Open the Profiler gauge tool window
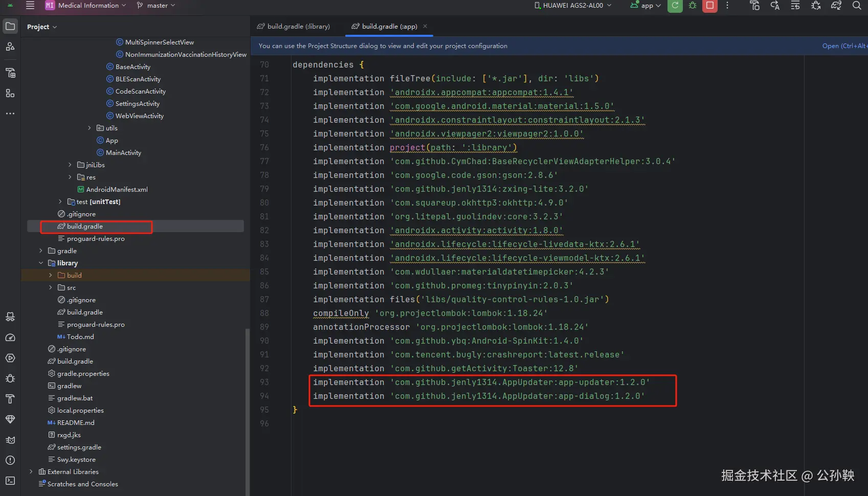The width and height of the screenshot is (868, 496). tap(10, 337)
